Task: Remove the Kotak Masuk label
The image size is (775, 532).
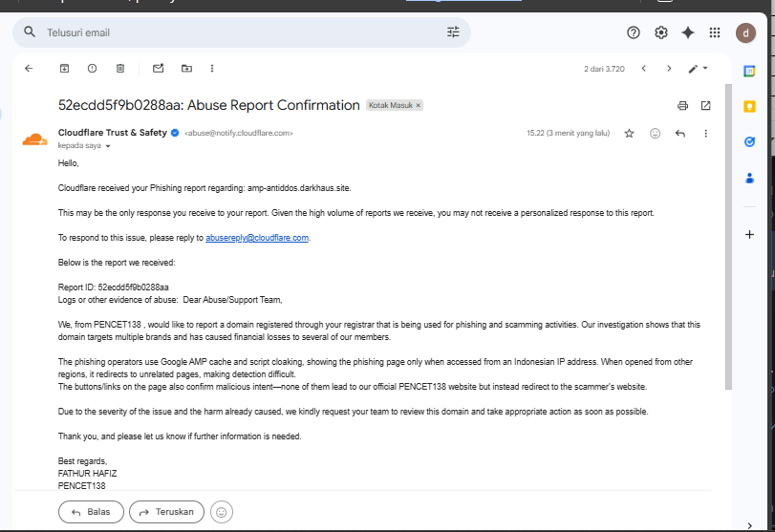Action: [419, 105]
